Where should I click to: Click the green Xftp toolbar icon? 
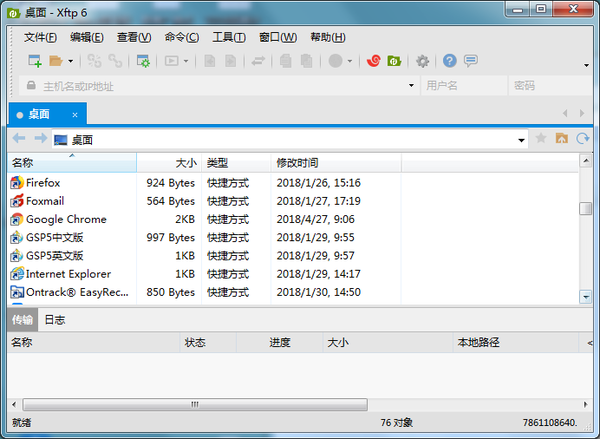[x=394, y=61]
